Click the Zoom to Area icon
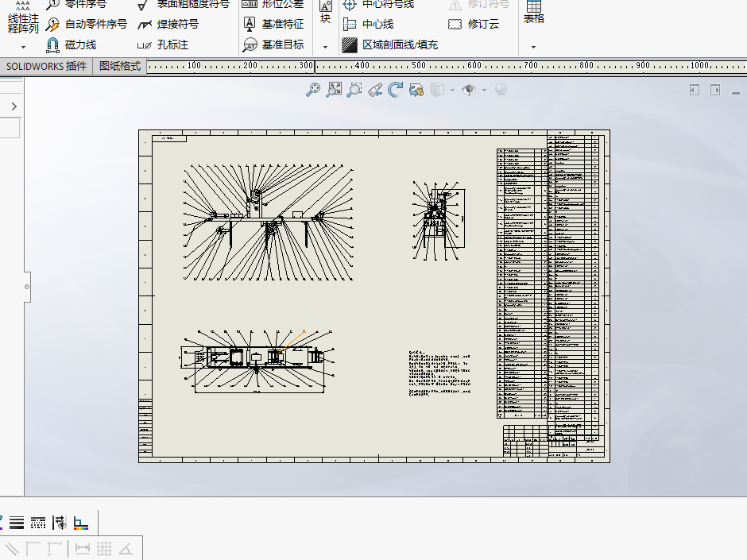Image resolution: width=747 pixels, height=560 pixels. (x=334, y=90)
